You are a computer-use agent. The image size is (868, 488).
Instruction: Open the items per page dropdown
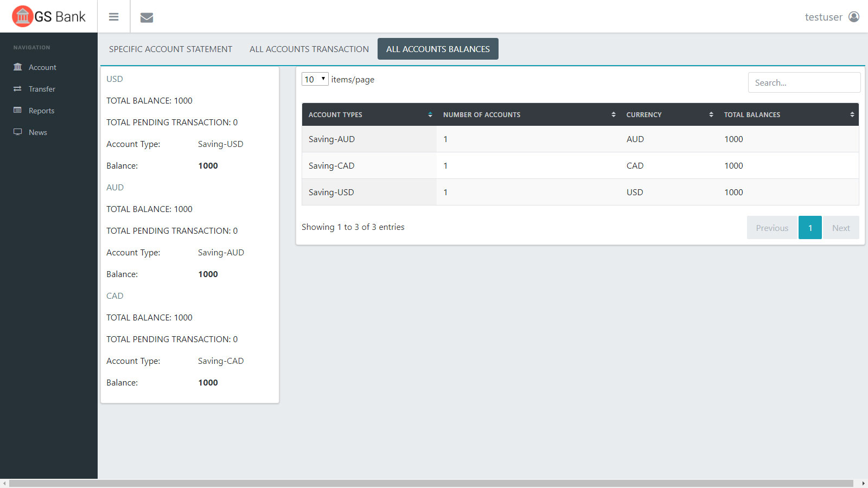tap(315, 79)
